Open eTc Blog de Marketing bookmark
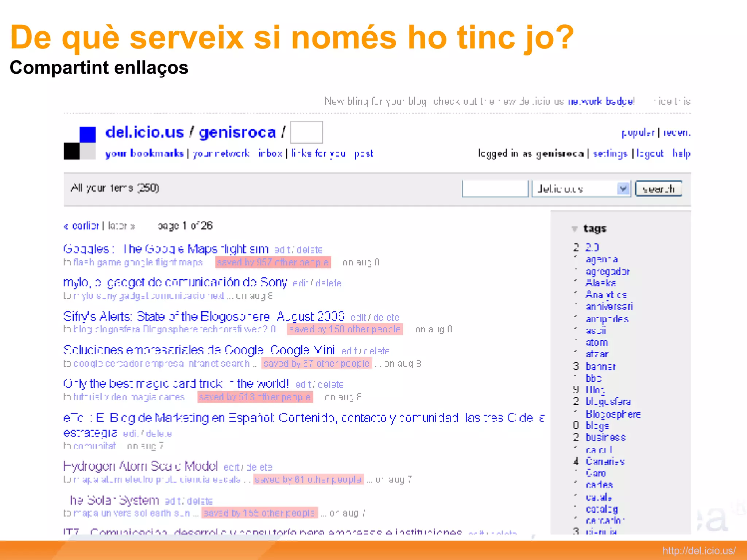Image resolution: width=747 pixels, height=560 pixels. pos(304,424)
